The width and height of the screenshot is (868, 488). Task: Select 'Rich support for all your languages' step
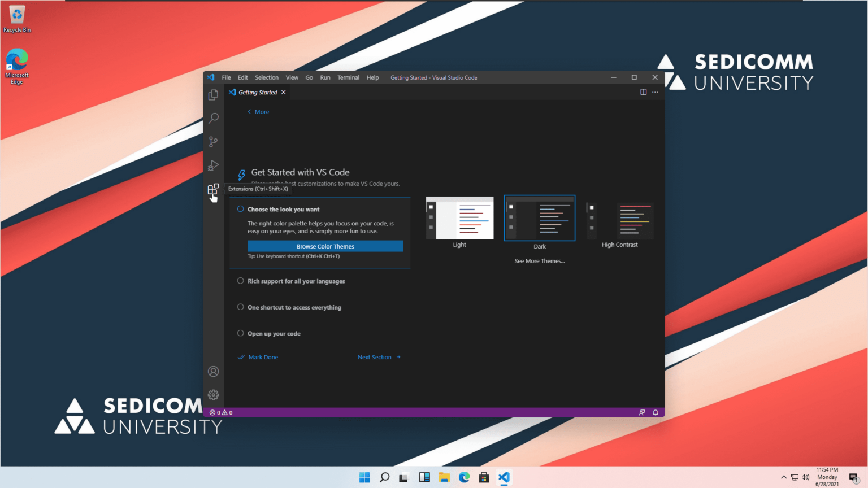point(296,281)
